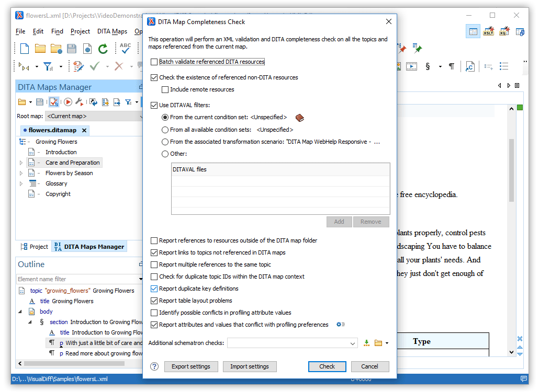The height and width of the screenshot is (392, 539).
Task: Open the dialog help question mark icon
Action: (x=154, y=366)
